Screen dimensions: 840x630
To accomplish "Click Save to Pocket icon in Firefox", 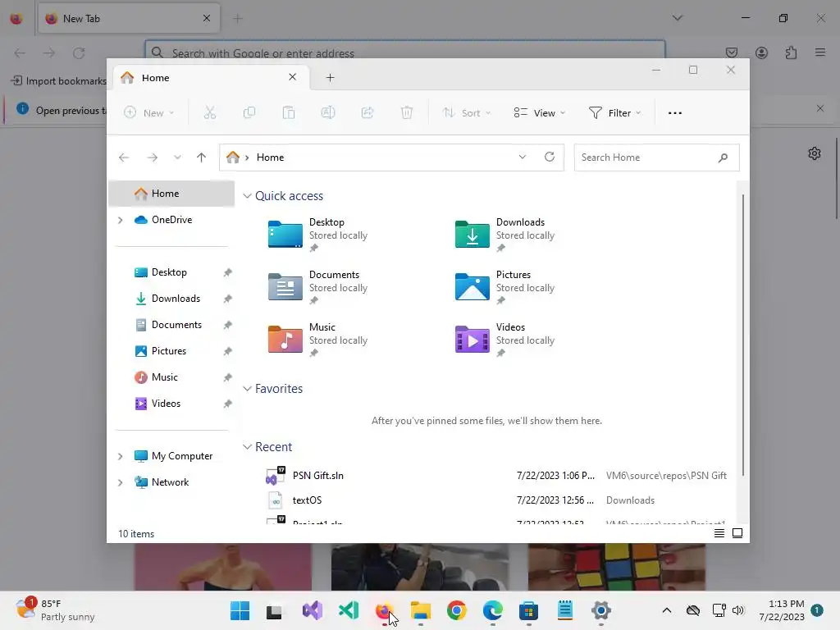I will [x=731, y=52].
